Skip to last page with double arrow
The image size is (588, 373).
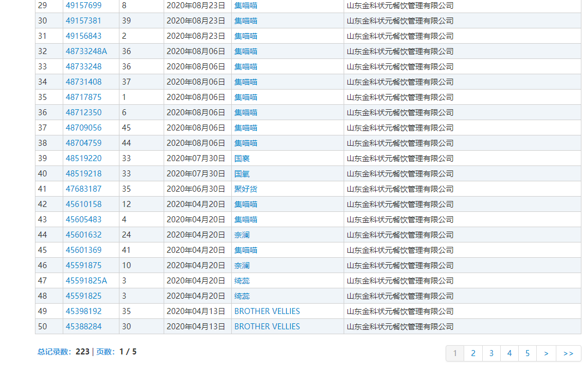568,353
